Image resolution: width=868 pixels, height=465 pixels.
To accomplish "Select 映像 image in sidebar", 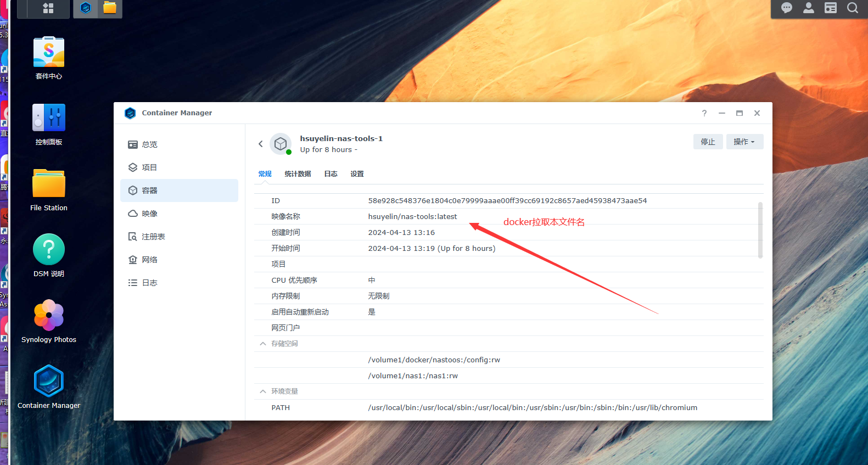I will [x=179, y=214].
